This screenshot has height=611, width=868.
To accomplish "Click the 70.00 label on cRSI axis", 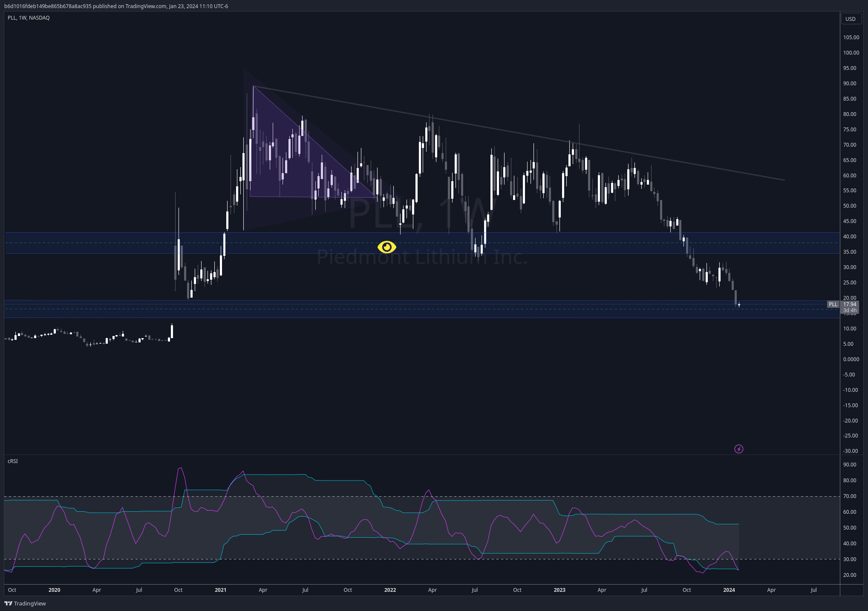I will 850,496.
